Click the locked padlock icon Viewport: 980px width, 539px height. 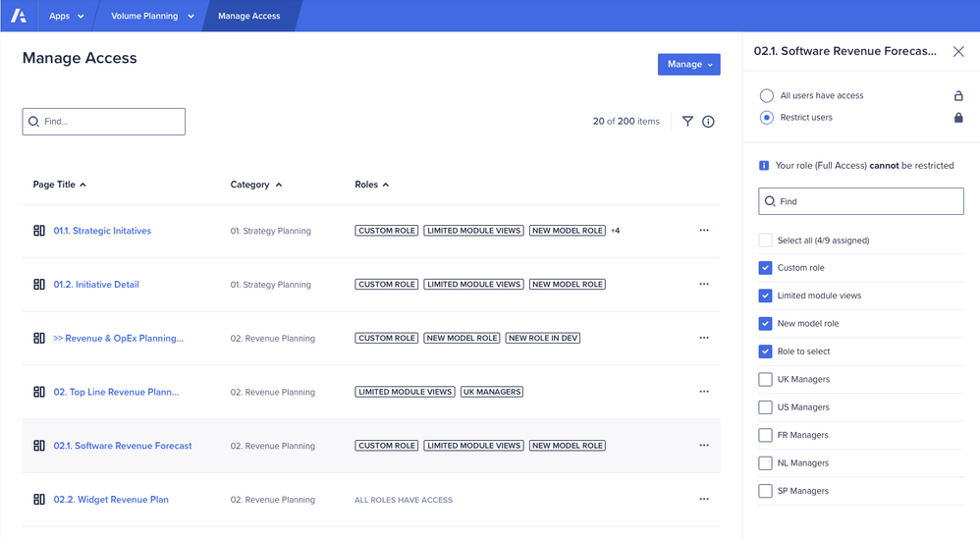(958, 118)
